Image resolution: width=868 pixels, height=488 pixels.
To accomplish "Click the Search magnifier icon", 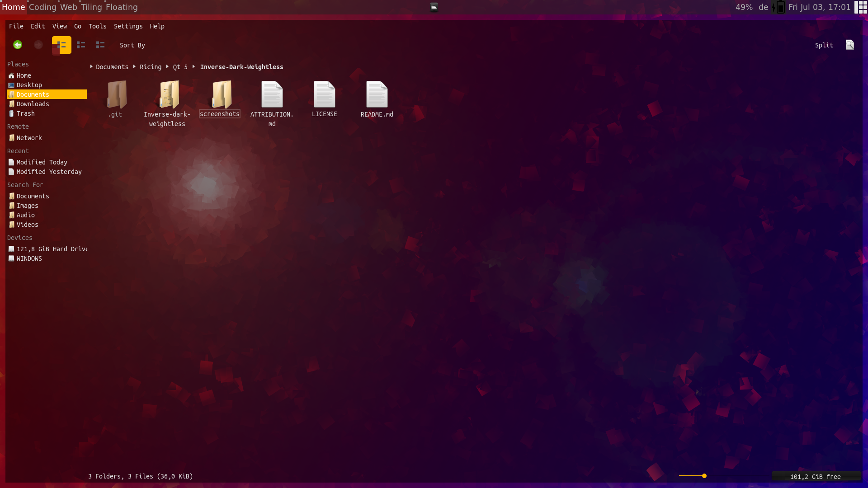I will tap(850, 45).
